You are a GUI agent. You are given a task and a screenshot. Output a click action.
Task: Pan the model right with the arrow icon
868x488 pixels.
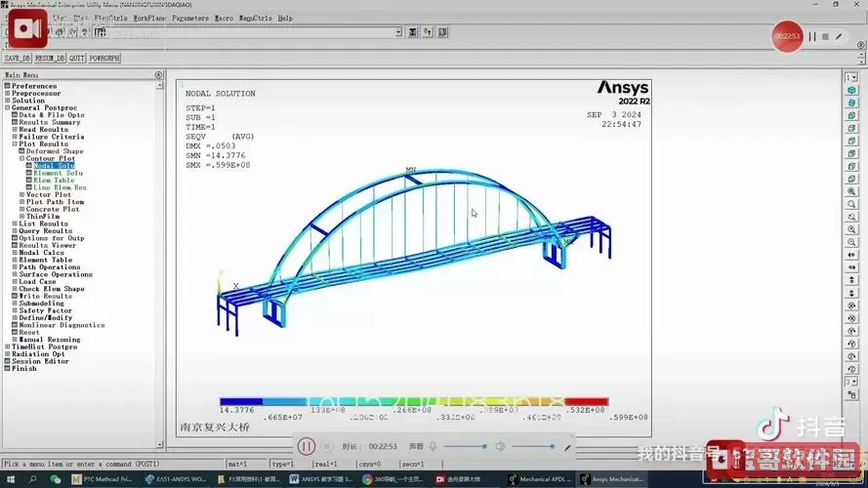point(852,267)
